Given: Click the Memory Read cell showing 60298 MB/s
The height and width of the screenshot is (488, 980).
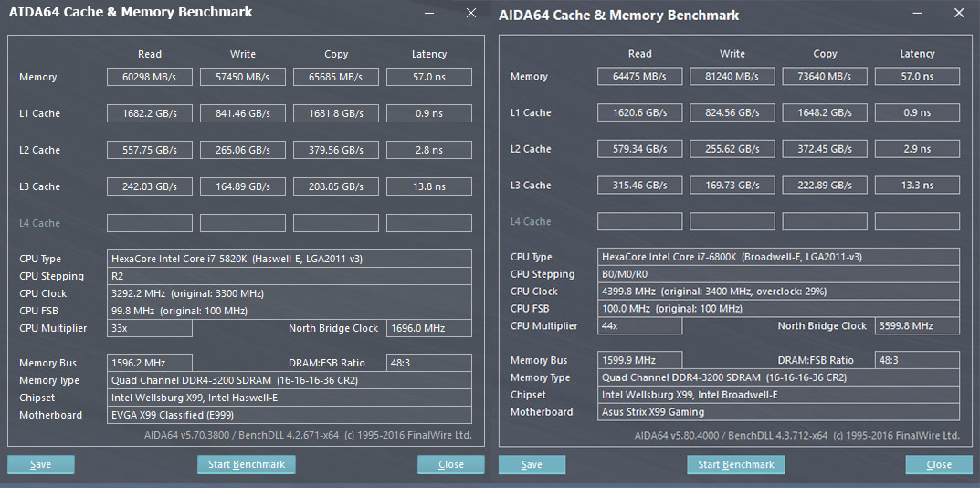Looking at the screenshot, I should pyautogui.click(x=150, y=77).
